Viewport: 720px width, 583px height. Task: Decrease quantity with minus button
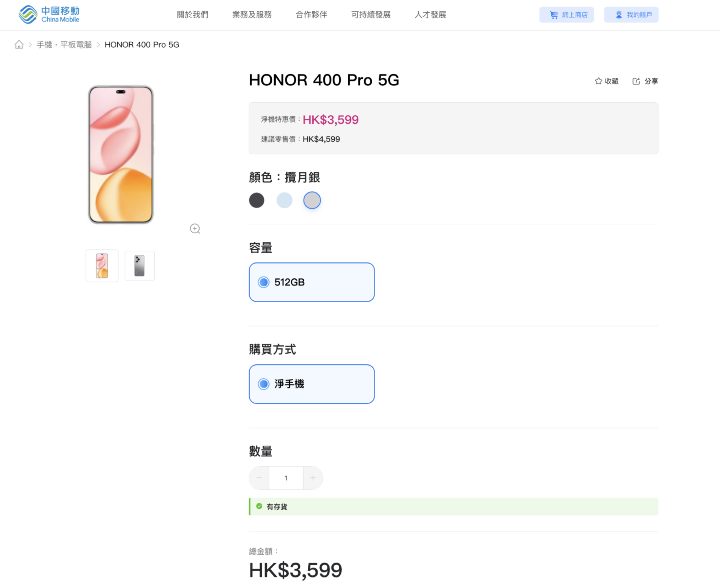259,478
